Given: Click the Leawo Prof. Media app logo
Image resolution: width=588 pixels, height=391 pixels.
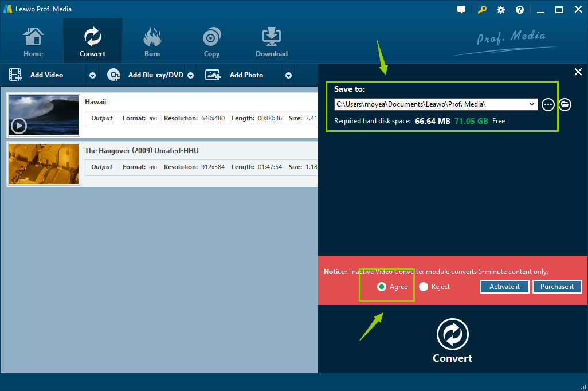Looking at the screenshot, I should [7, 9].
